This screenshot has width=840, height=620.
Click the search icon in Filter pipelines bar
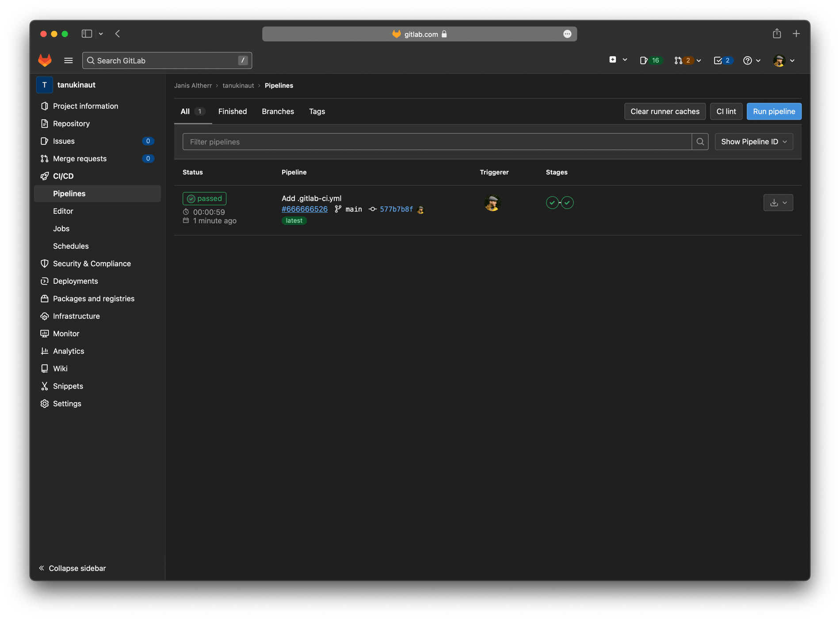click(700, 141)
